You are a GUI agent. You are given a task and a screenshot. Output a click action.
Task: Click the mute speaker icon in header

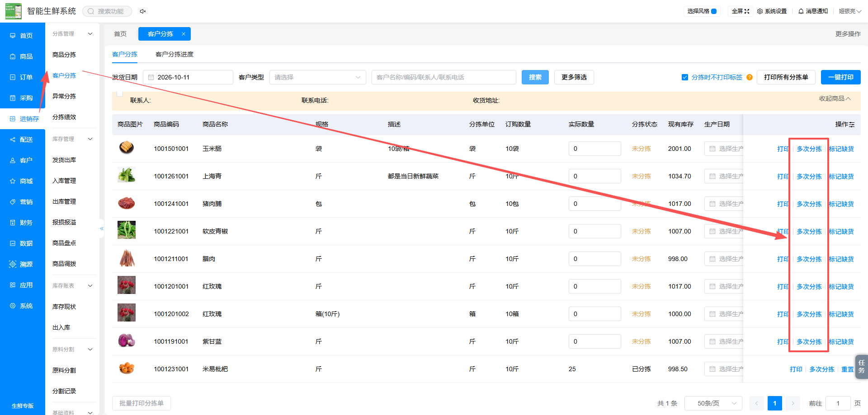pos(143,11)
